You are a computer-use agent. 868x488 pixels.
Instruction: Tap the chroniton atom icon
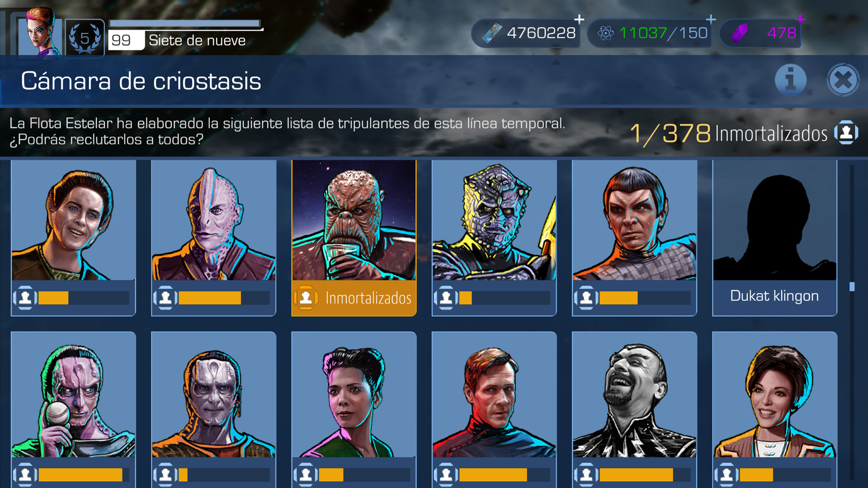[605, 33]
